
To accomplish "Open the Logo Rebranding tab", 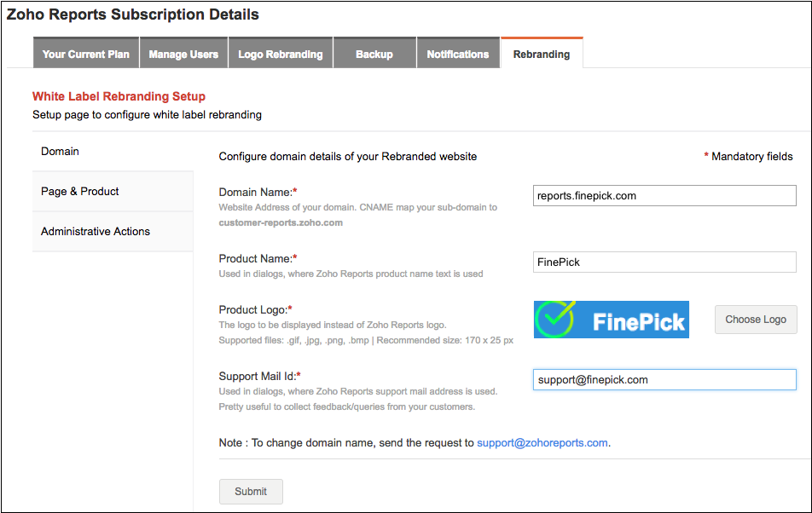I will click(x=280, y=54).
